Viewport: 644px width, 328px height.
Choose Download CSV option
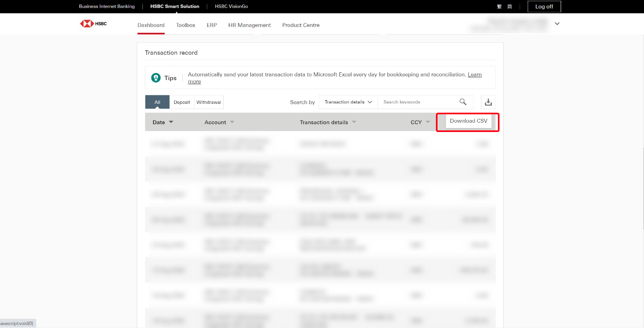point(469,121)
